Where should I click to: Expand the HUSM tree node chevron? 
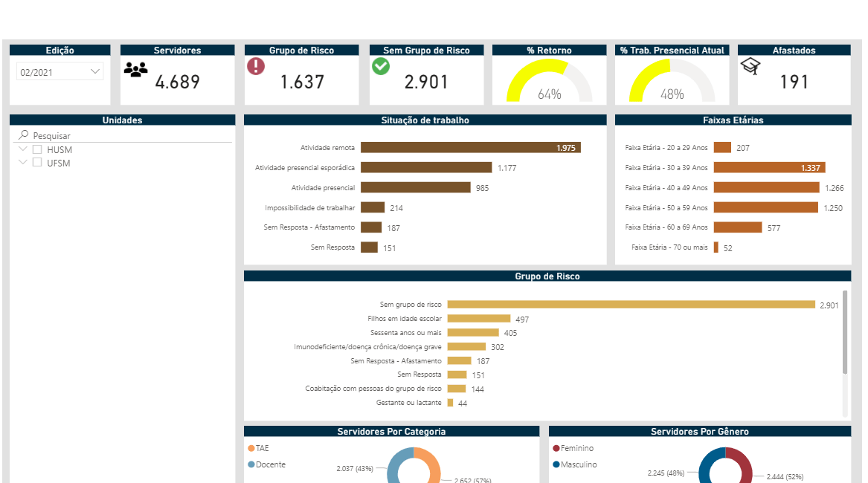click(22, 149)
